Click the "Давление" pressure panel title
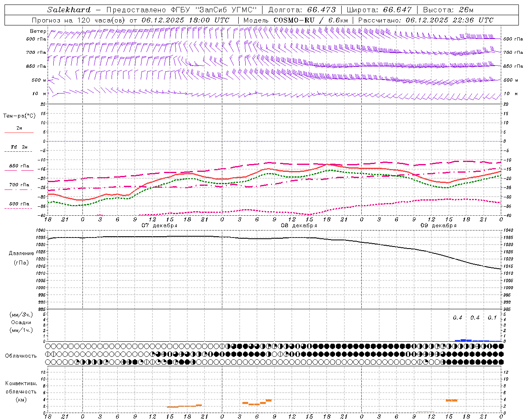This screenshot has height=420, width=525. point(21,253)
